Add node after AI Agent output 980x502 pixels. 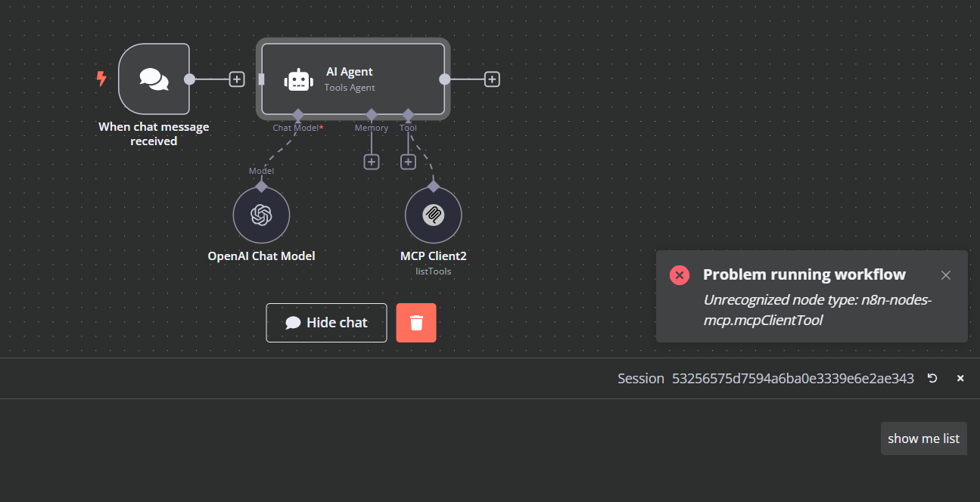click(x=492, y=79)
